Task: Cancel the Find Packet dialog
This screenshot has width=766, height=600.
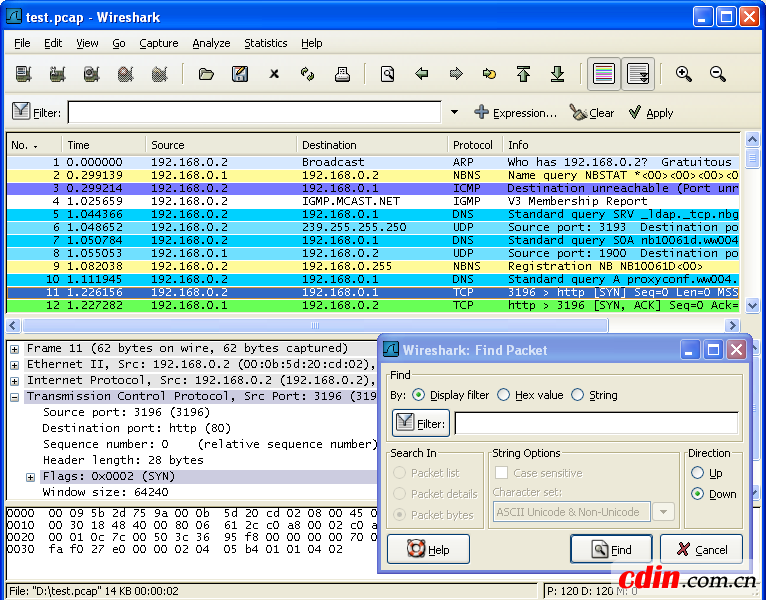Action: point(702,549)
